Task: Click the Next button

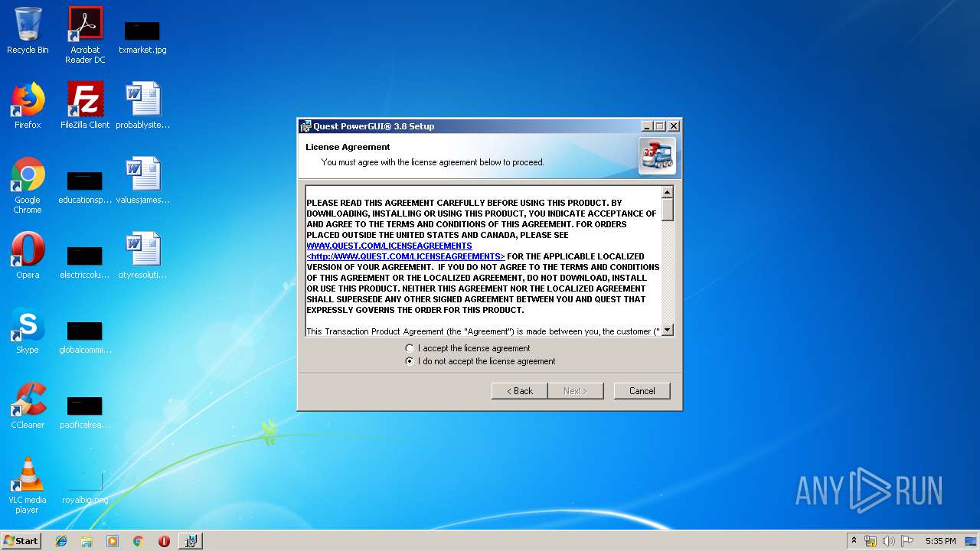Action: [x=575, y=391]
